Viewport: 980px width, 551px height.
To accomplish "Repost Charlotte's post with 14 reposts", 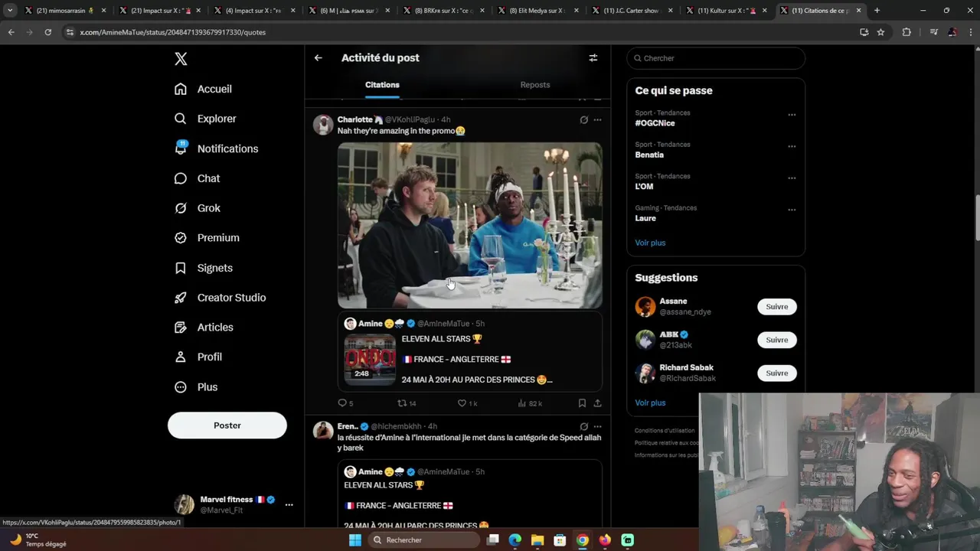I will coord(407,403).
